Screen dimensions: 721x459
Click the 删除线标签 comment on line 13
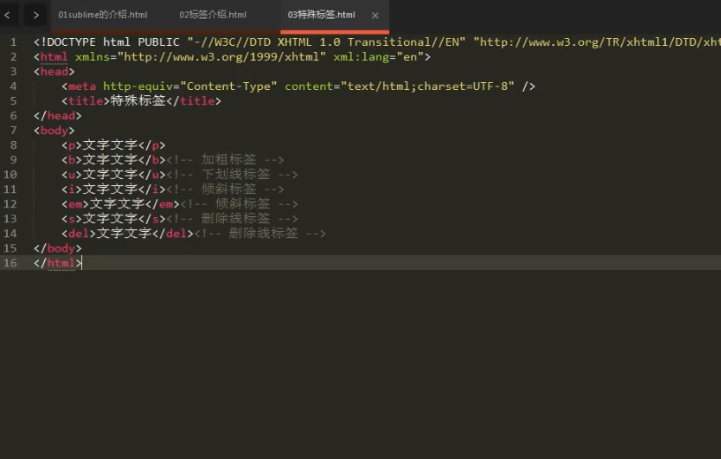232,219
